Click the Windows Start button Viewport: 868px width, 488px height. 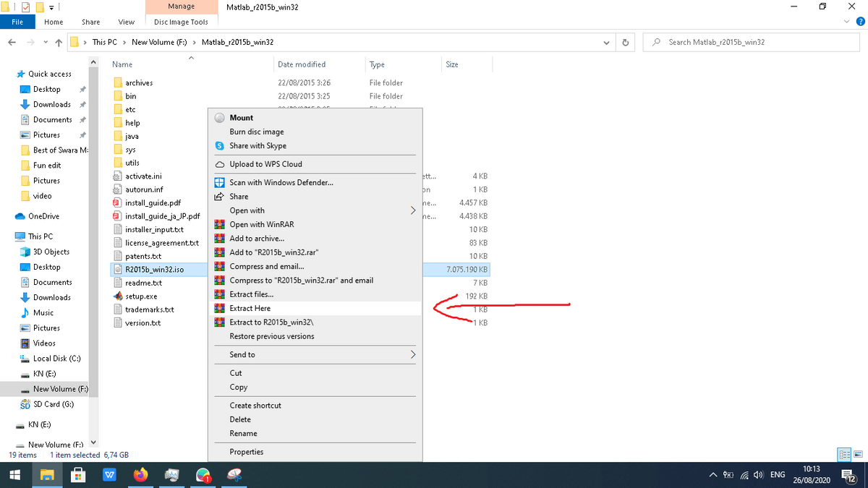pyautogui.click(x=14, y=475)
